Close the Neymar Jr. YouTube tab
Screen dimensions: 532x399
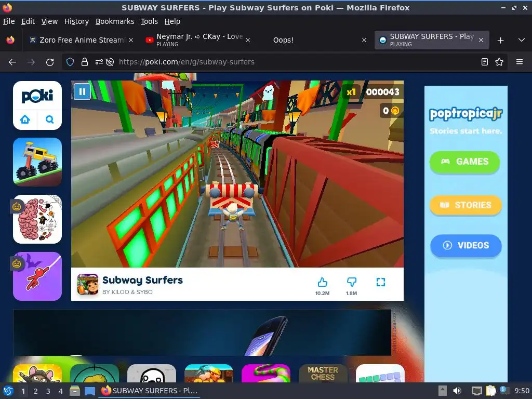[x=248, y=40]
